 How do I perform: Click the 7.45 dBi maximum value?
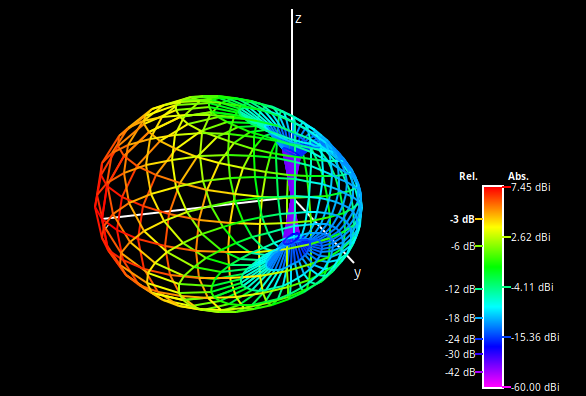(531, 187)
